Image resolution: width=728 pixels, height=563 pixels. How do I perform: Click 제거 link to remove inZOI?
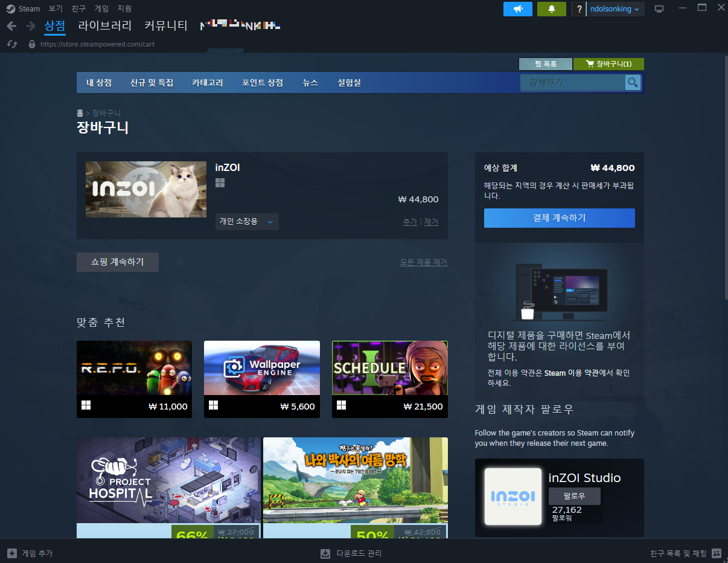point(431,222)
